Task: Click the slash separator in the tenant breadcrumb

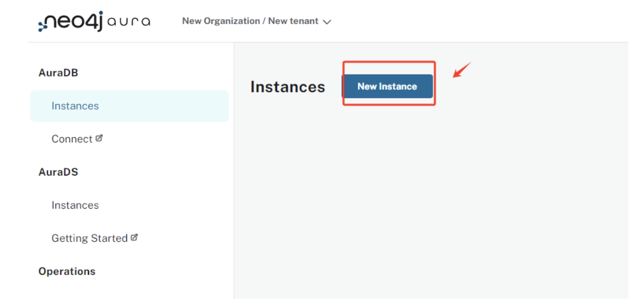Action: pyautogui.click(x=264, y=21)
